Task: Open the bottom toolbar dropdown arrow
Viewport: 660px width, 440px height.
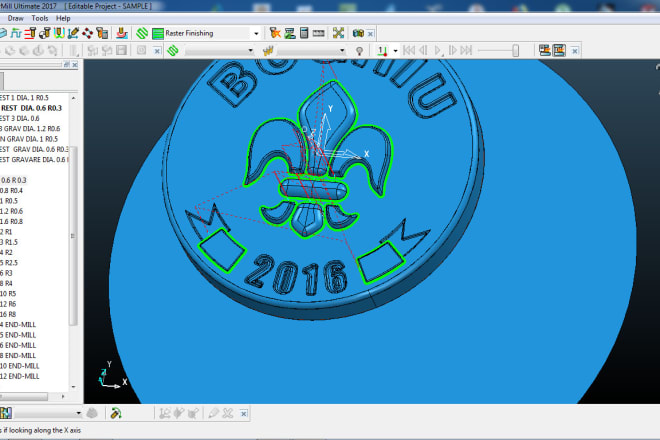Action: point(78,413)
